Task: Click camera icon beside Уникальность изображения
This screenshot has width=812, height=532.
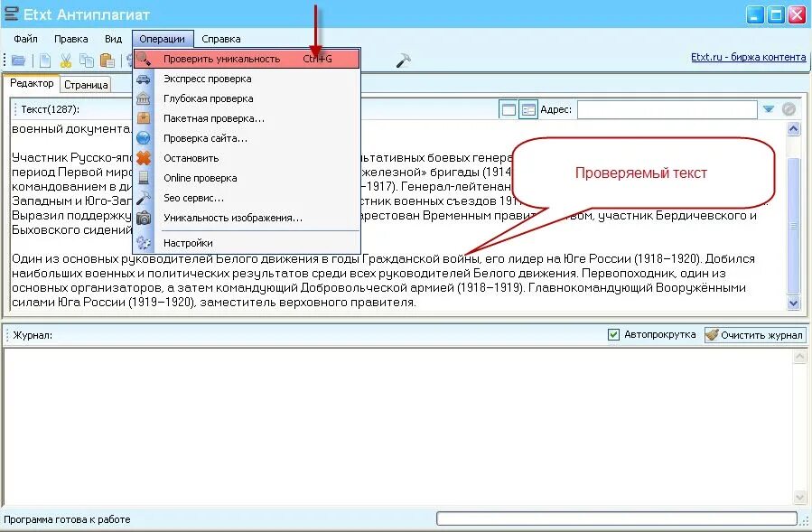Action: click(x=144, y=218)
